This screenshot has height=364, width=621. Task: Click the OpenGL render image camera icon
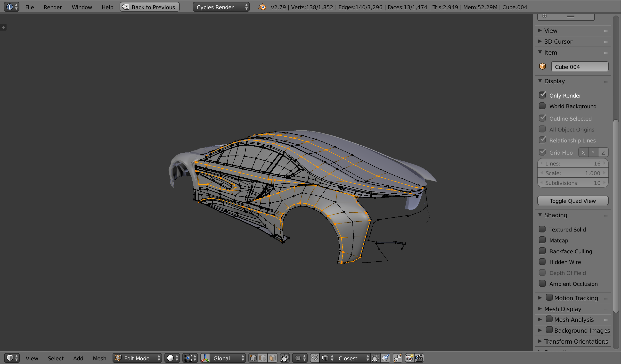click(x=409, y=358)
